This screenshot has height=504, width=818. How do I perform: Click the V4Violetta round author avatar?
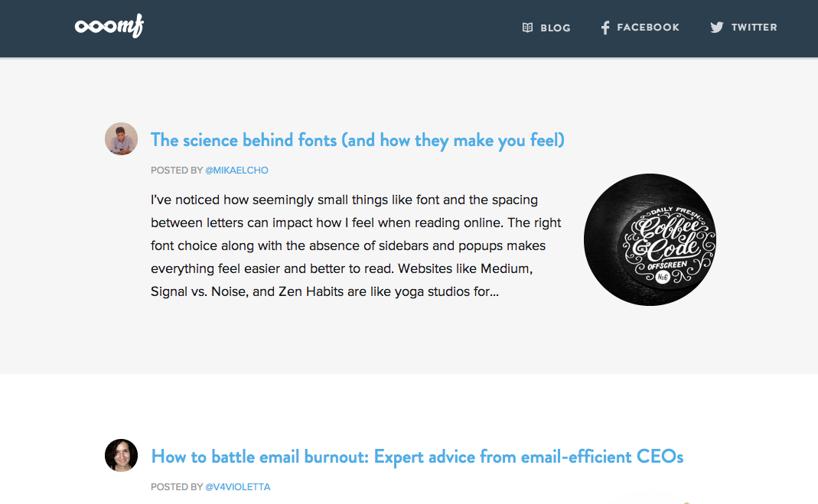[x=121, y=455]
